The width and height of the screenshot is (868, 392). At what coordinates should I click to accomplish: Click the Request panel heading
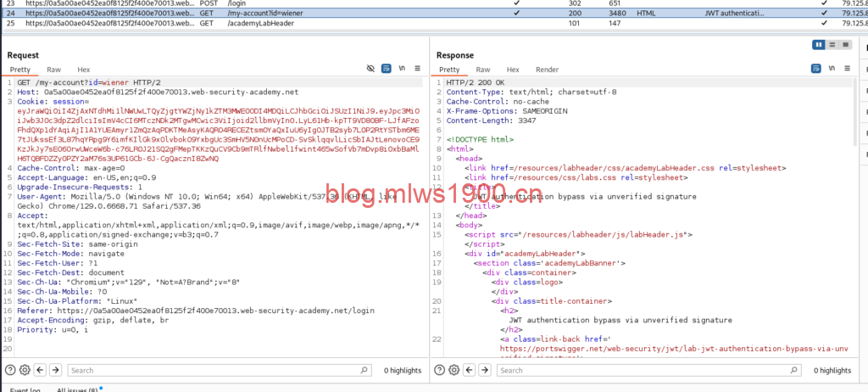click(x=23, y=55)
